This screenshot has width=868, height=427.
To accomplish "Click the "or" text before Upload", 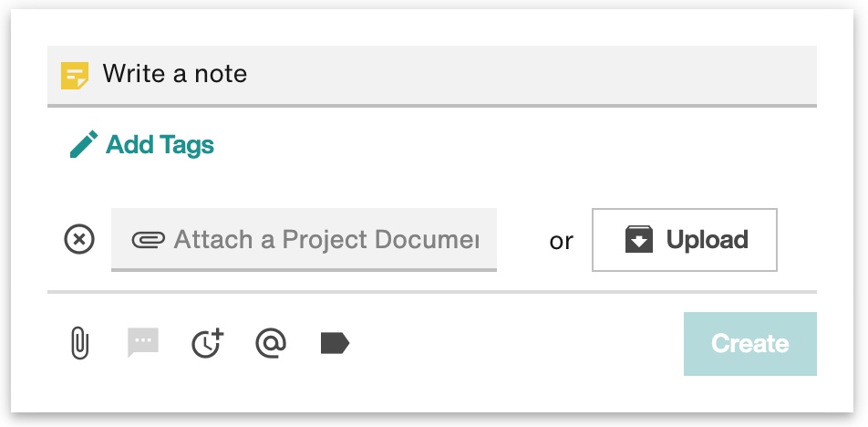I will click(562, 242).
